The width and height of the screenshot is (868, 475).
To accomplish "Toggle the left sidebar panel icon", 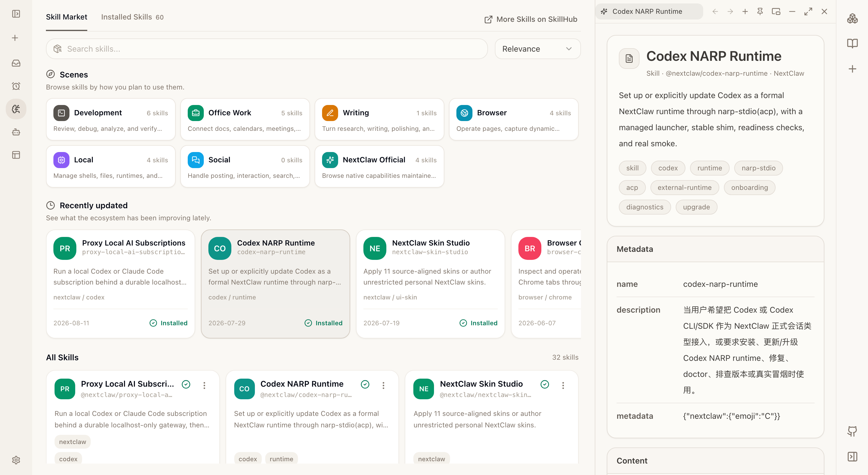I will click(x=16, y=14).
